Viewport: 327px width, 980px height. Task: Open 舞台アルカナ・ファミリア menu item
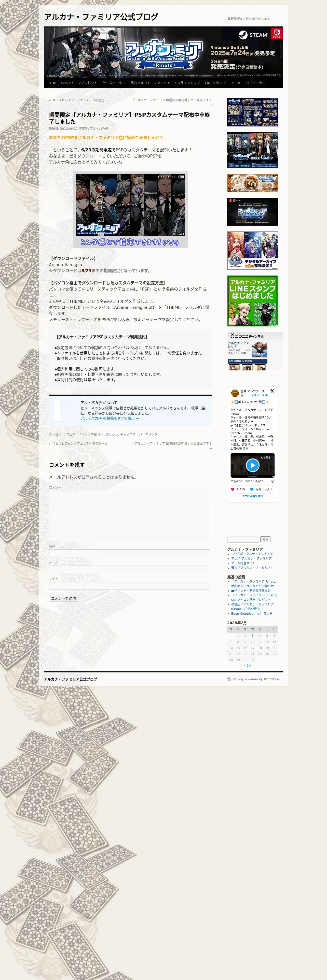(x=150, y=82)
